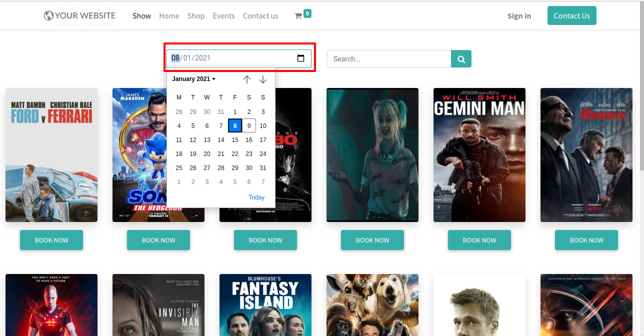Screen dimensions: 644x336
Task: Book now for The Irishman
Action: [586, 240]
